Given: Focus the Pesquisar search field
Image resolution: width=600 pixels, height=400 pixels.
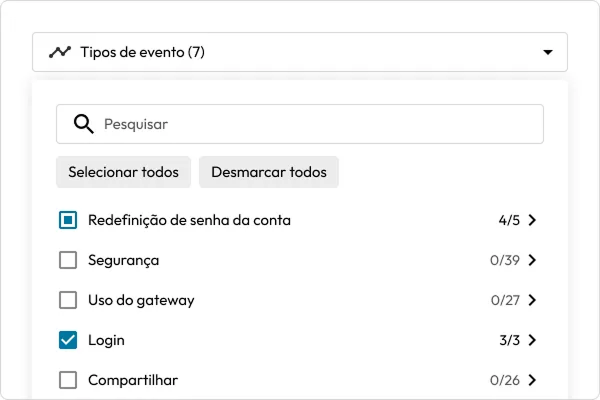Looking at the screenshot, I should [300, 124].
